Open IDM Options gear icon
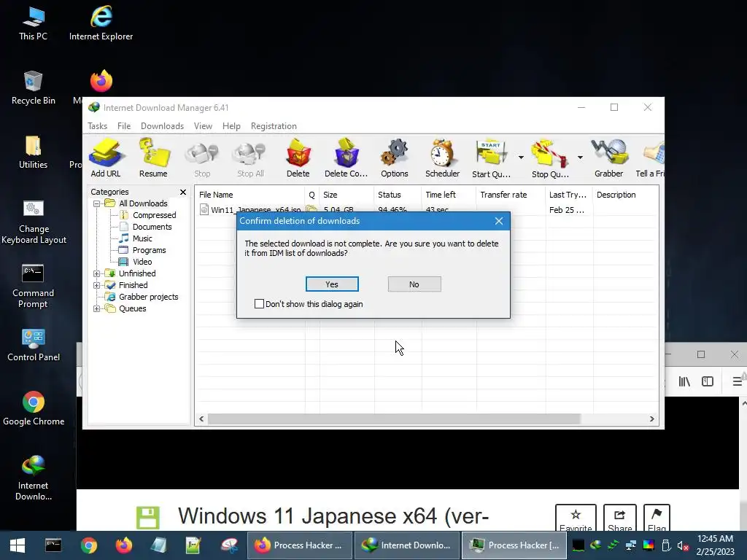 [395, 158]
